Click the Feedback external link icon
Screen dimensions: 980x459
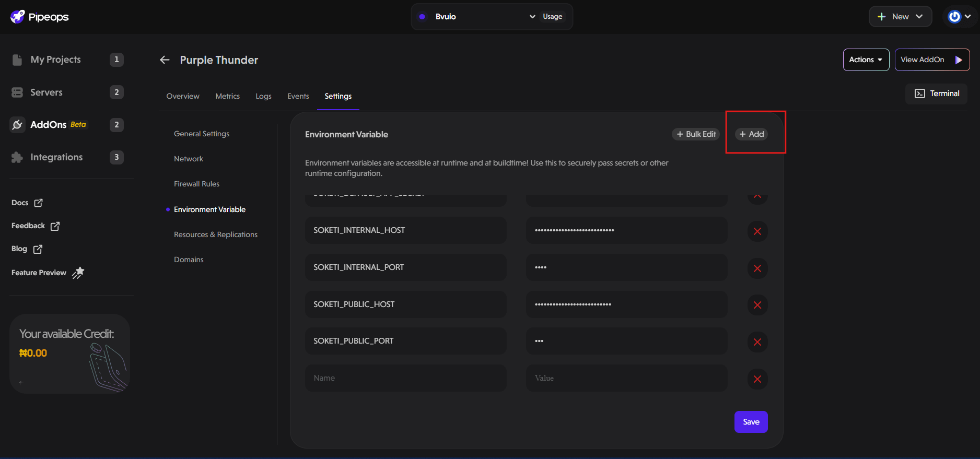pyautogui.click(x=55, y=226)
